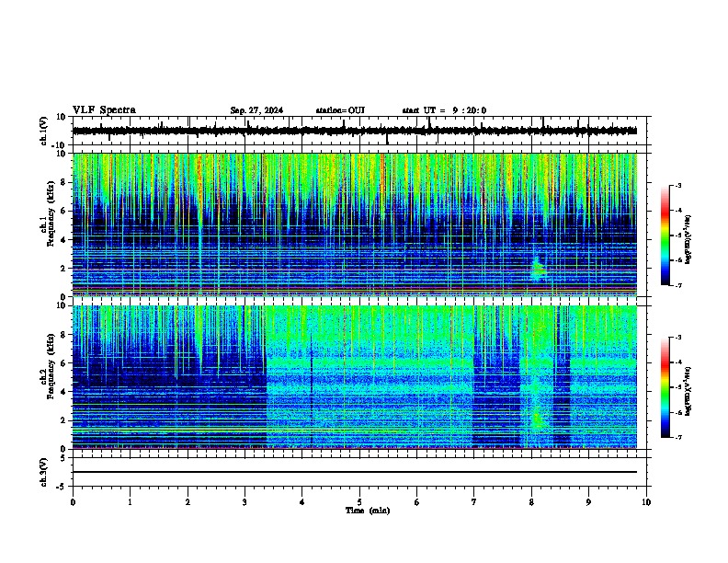
Task: Click time axis tick label "3"
Action: 245,502
